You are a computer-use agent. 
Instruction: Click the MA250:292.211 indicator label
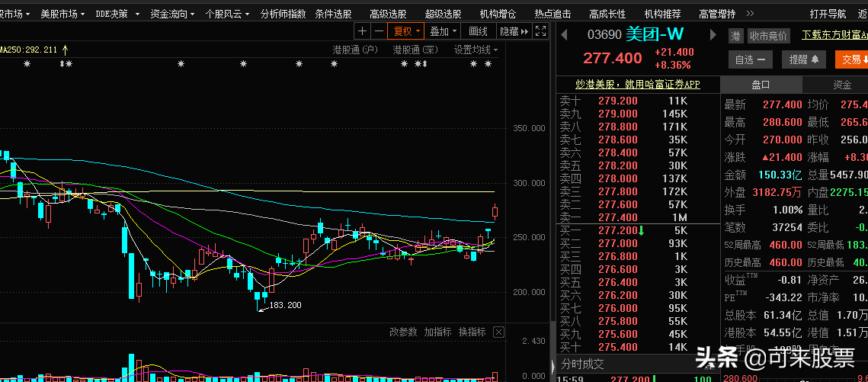pyautogui.click(x=28, y=50)
